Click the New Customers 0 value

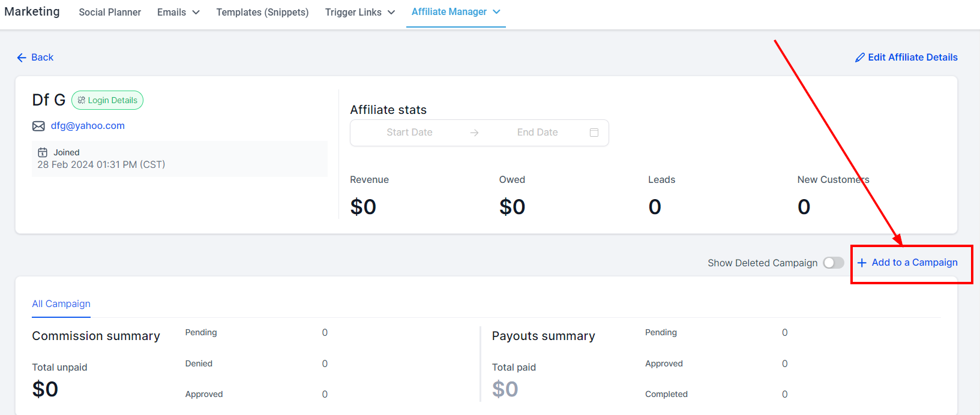click(x=804, y=207)
